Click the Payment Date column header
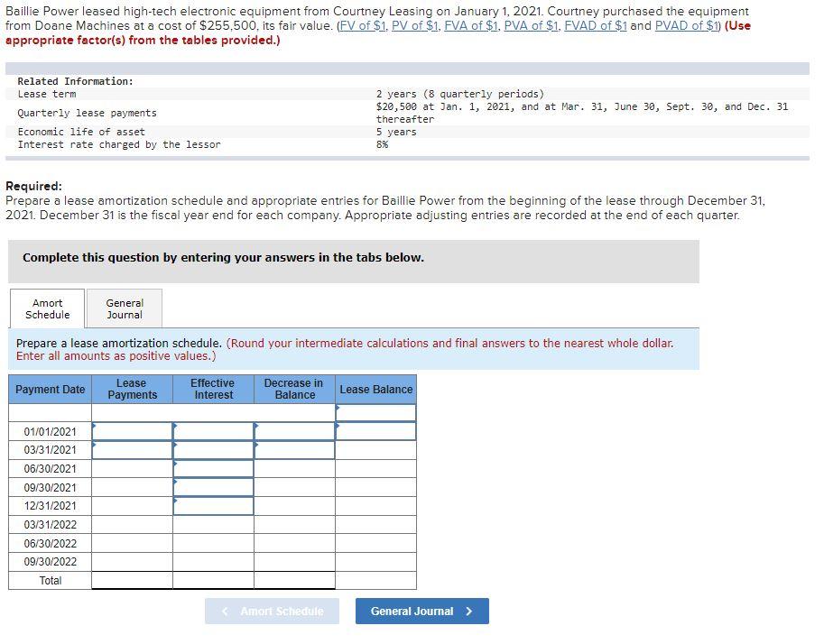The width and height of the screenshot is (824, 644). coord(50,390)
